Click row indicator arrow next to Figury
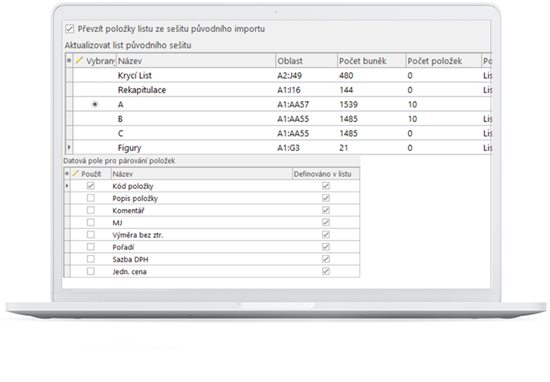Viewport: 550px width, 382px height. (69, 147)
